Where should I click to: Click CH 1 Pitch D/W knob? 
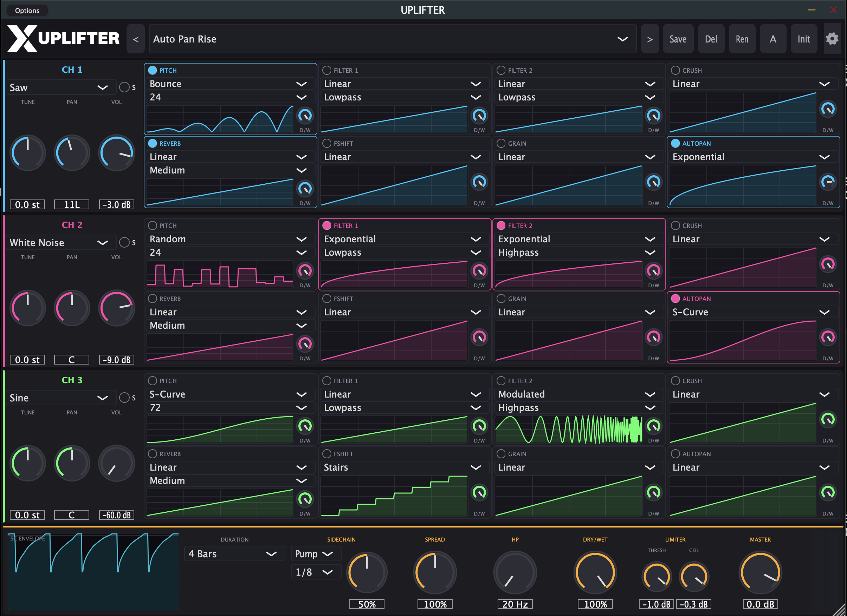tap(305, 116)
